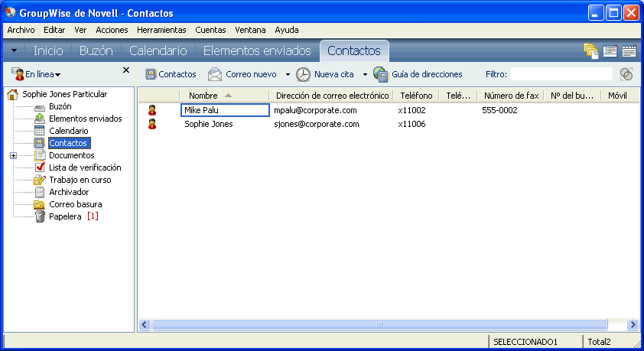
Task: Switch to the Elementos enviados tab
Action: pos(257,51)
